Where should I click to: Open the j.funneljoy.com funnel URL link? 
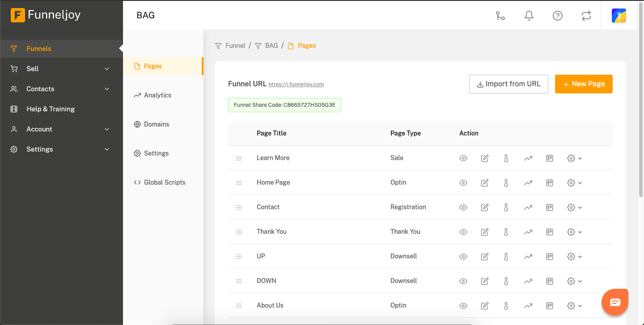click(x=296, y=84)
